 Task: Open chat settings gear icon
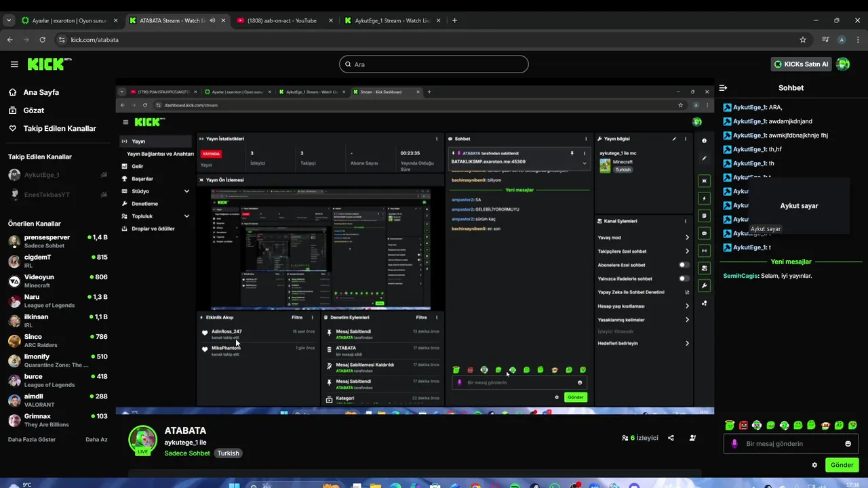tap(814, 465)
